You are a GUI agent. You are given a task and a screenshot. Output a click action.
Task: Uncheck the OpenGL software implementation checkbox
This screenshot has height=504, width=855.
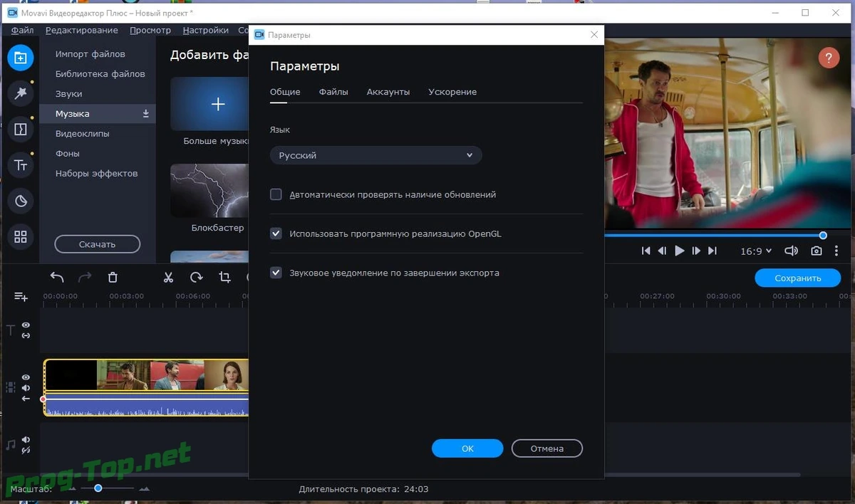(276, 233)
